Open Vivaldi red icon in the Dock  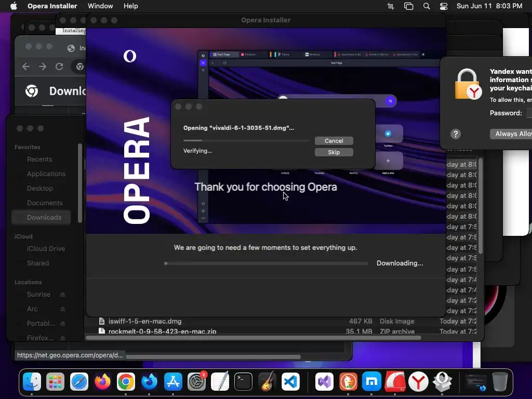coord(395,382)
